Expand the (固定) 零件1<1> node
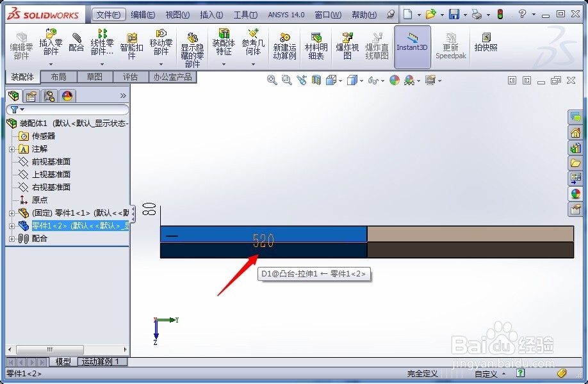This screenshot has height=384, width=588. (x=12, y=213)
